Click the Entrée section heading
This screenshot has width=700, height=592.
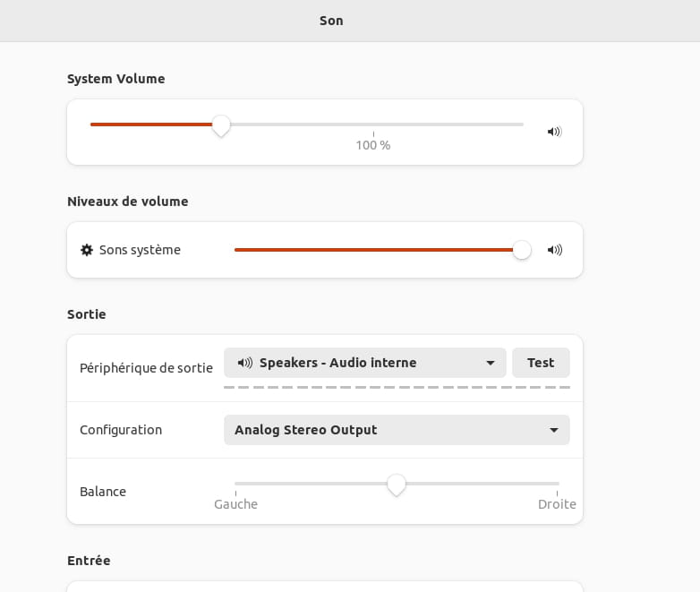click(89, 561)
